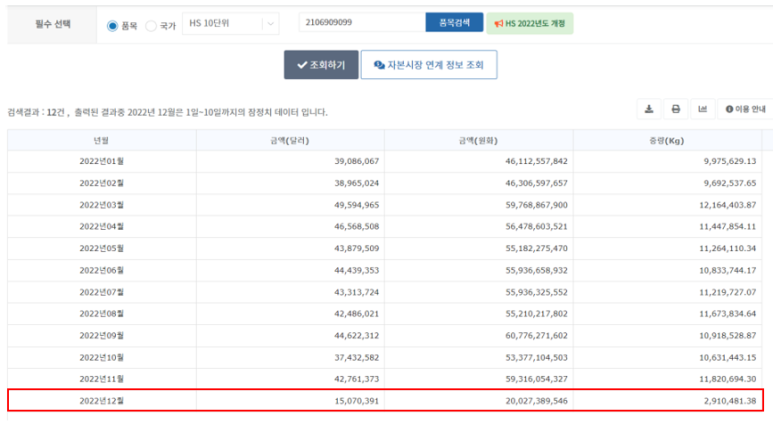The image size is (773, 424).
Task: Select the 2022년10월 row cell
Action: [x=102, y=357]
